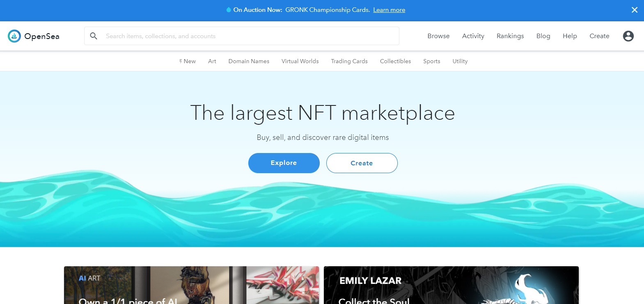The width and height of the screenshot is (644, 304).
Task: Follow the Learn more link in banner
Action: (x=389, y=10)
